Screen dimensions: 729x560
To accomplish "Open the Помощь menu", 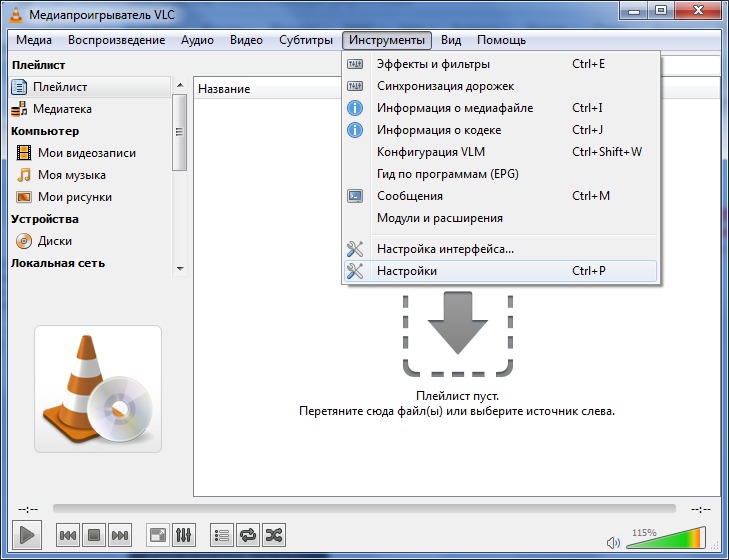I will [x=501, y=40].
